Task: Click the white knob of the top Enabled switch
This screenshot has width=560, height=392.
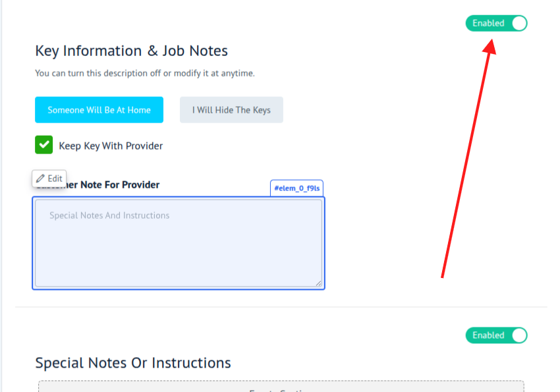Action: pos(519,23)
